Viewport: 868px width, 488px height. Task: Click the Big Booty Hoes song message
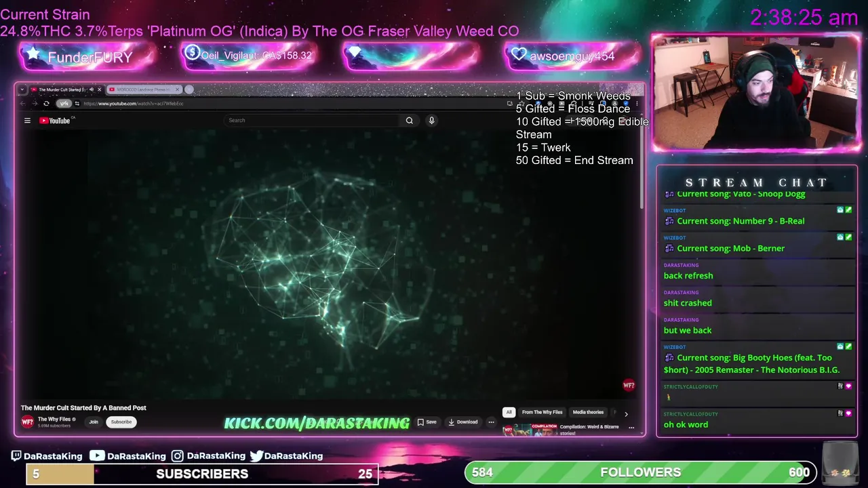[x=751, y=364]
